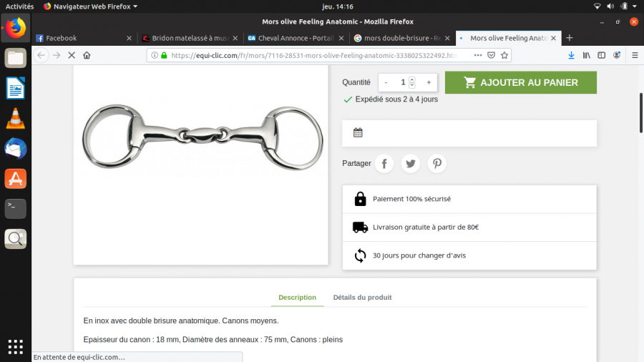Share product on Pinterest icon

437,164
